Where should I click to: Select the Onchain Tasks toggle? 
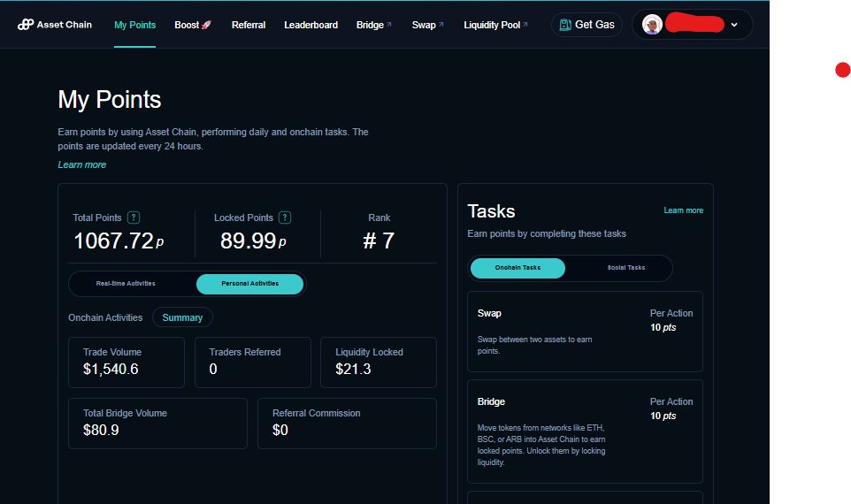point(517,268)
